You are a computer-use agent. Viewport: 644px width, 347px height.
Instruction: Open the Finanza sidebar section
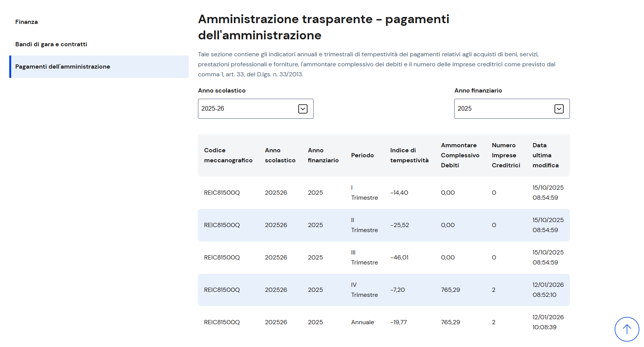[27, 22]
